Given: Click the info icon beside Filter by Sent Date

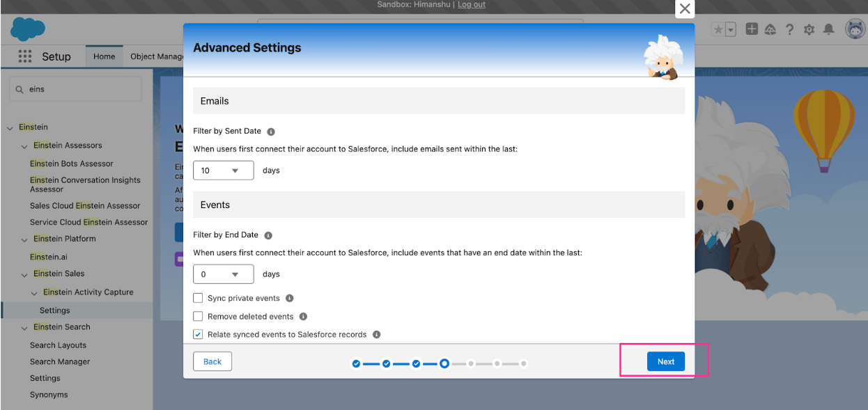Looking at the screenshot, I should tap(271, 132).
